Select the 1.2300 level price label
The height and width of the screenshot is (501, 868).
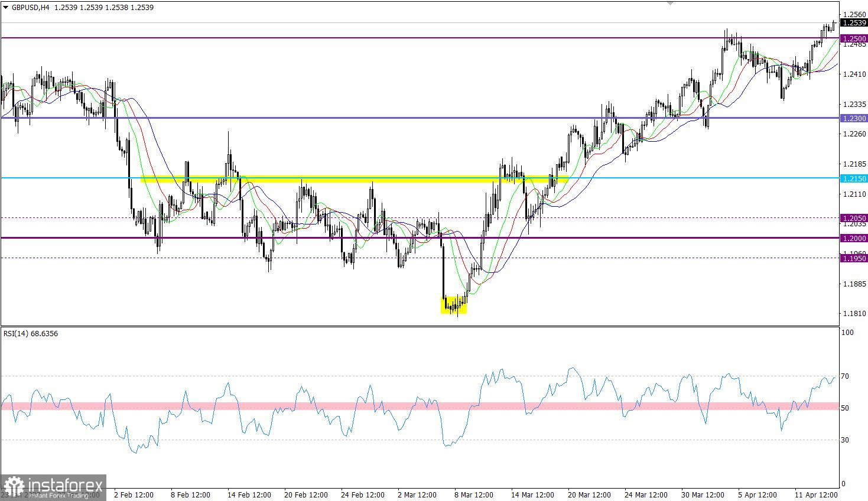[x=854, y=118]
